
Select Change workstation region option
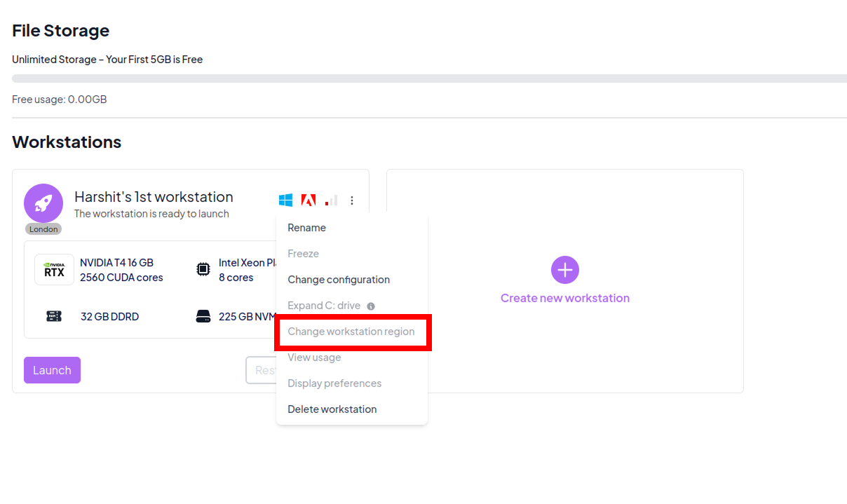(x=351, y=332)
